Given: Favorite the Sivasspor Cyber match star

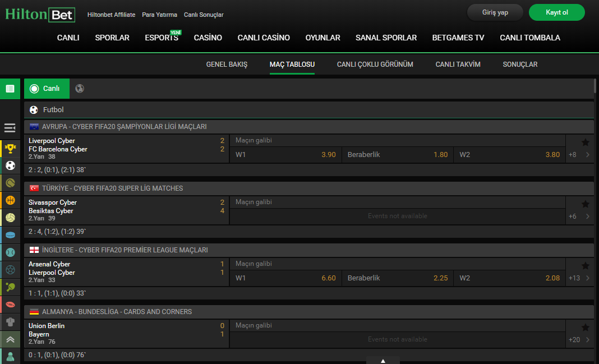Looking at the screenshot, I should click(585, 204).
